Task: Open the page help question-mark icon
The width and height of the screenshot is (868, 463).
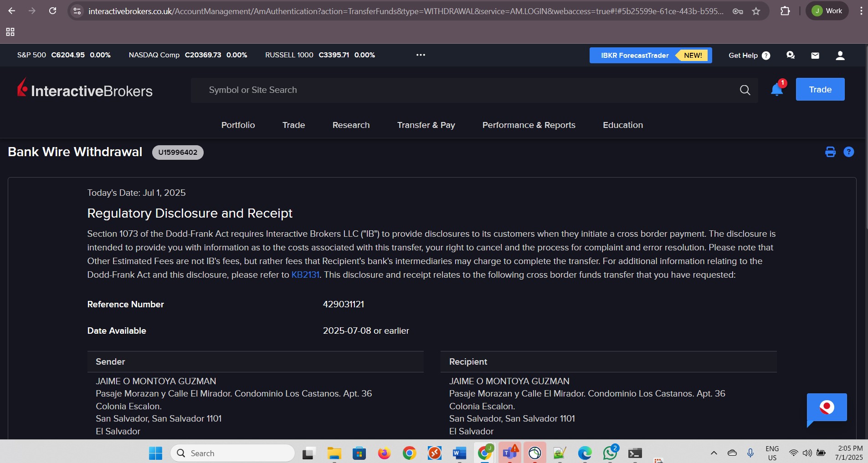Action: pos(849,152)
